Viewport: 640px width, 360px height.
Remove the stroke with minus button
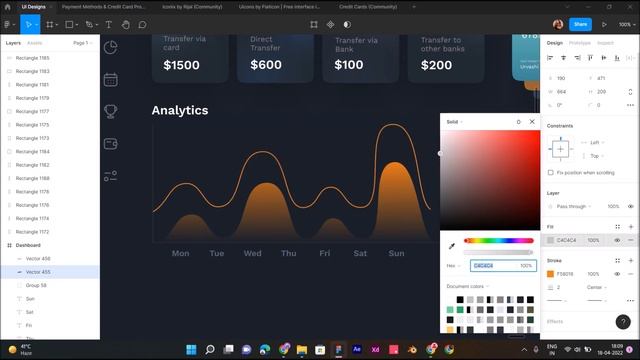point(631,274)
